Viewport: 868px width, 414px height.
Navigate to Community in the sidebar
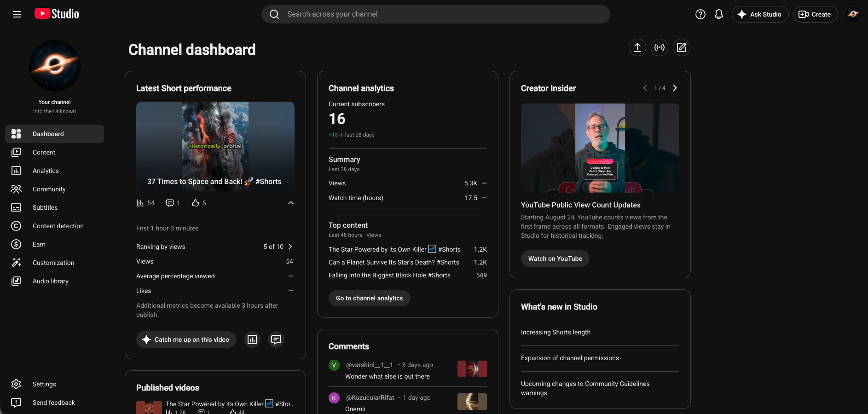pyautogui.click(x=54, y=189)
